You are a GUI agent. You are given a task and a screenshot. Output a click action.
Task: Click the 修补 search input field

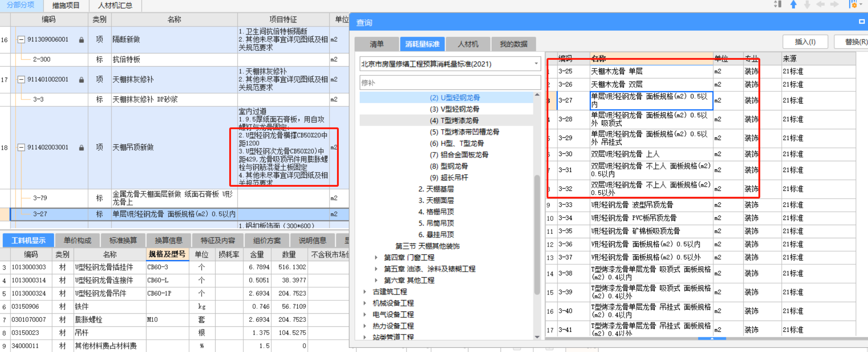click(450, 83)
